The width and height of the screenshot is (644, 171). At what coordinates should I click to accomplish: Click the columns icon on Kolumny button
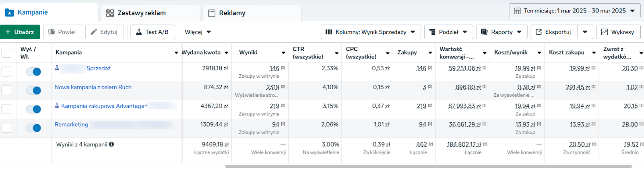click(329, 32)
